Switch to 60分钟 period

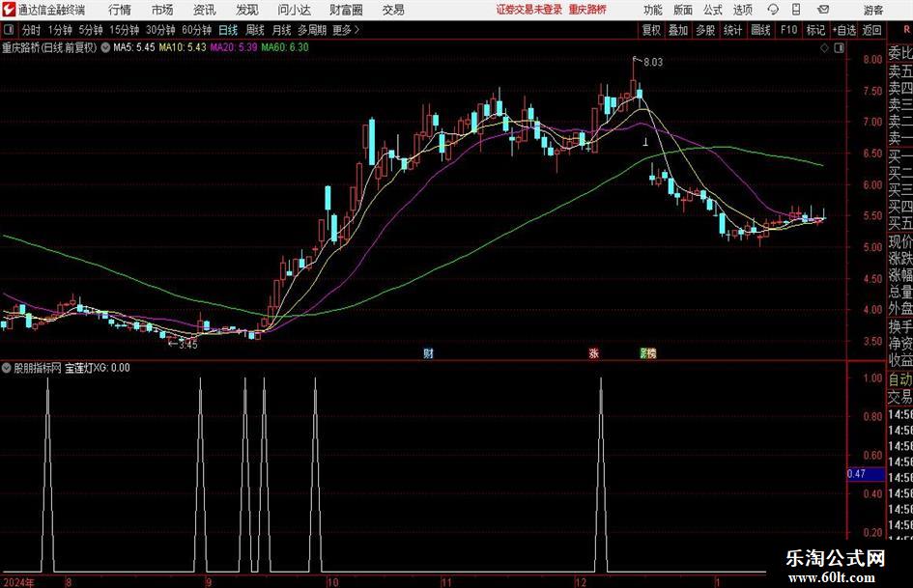(196, 30)
